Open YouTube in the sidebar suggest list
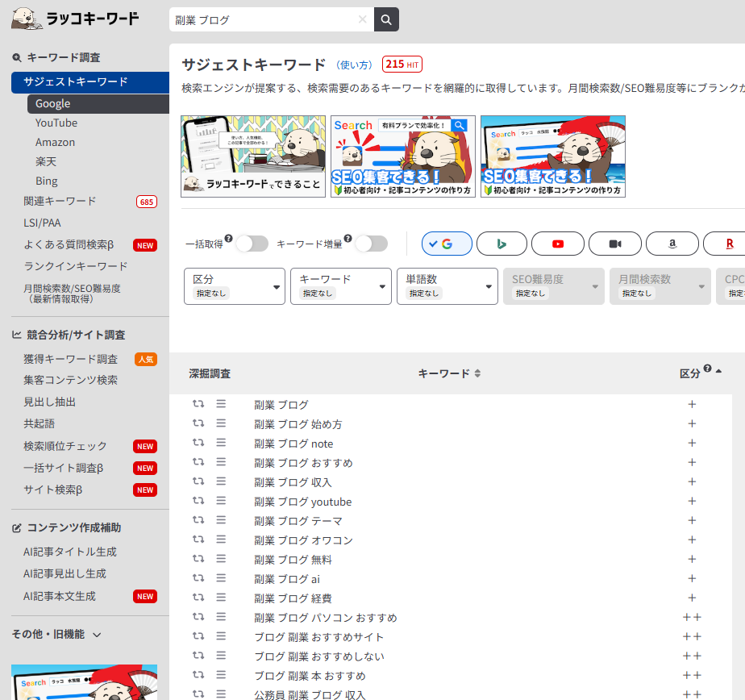 [56, 123]
